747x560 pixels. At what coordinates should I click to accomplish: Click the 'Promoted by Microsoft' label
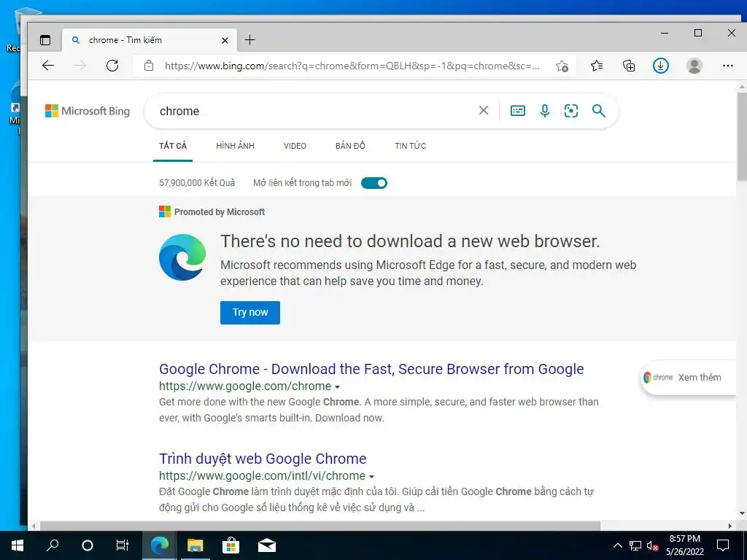click(x=219, y=212)
